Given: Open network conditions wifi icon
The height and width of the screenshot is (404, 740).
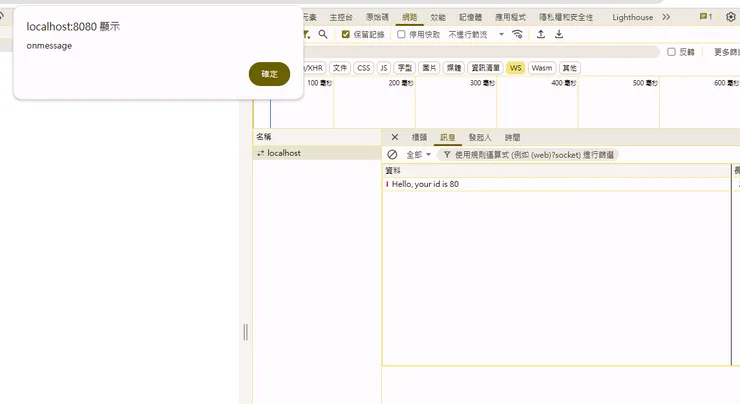Looking at the screenshot, I should [517, 34].
